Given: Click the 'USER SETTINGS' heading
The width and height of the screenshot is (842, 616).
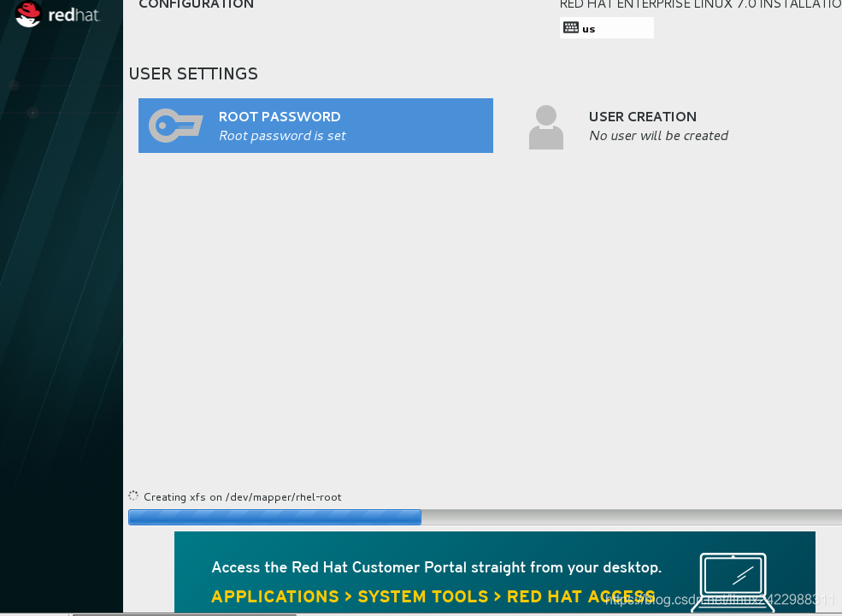Looking at the screenshot, I should coord(193,73).
